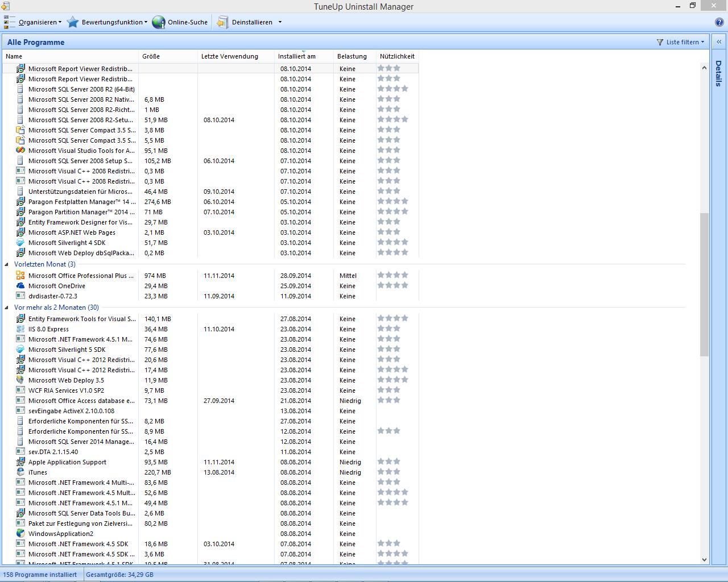Click the Mittel Belastung cell

(348, 276)
